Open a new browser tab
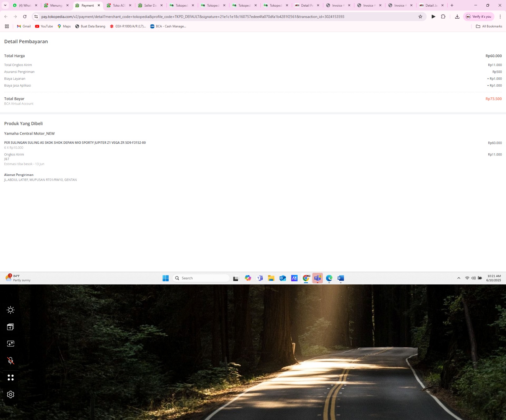The width and height of the screenshot is (506, 420). pyautogui.click(x=452, y=5)
